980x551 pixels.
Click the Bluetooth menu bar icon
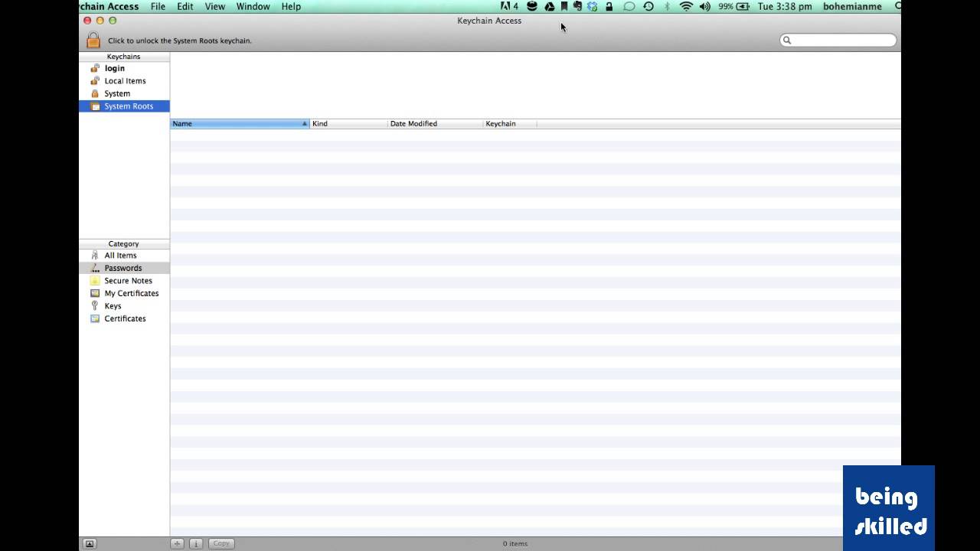667,6
